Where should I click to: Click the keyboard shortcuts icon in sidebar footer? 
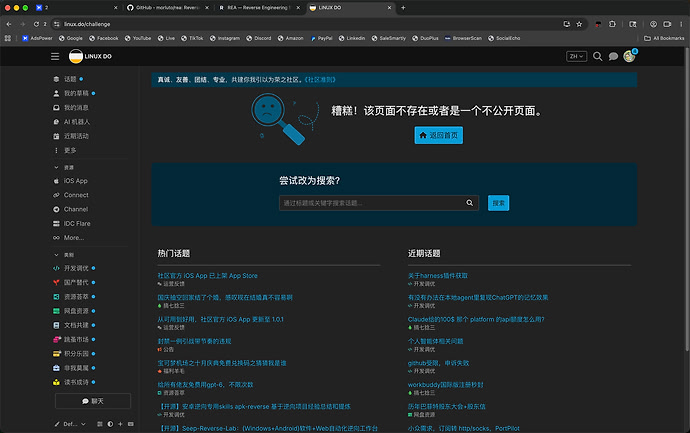click(131, 424)
